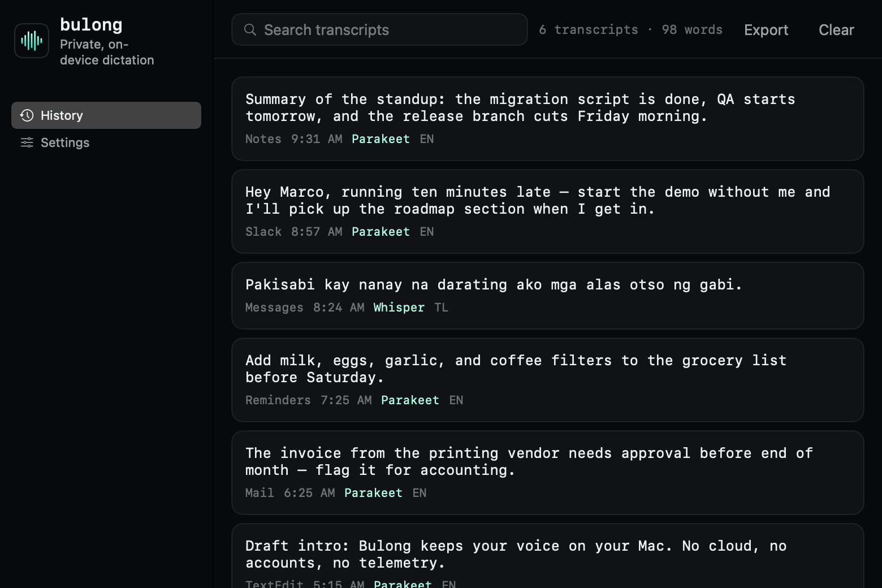
Task: Click the History clock icon
Action: point(27,115)
